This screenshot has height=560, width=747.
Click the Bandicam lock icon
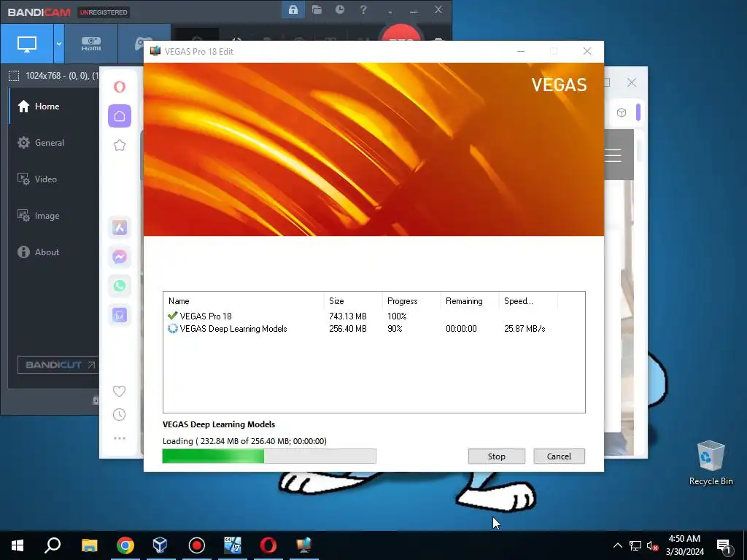pos(293,9)
